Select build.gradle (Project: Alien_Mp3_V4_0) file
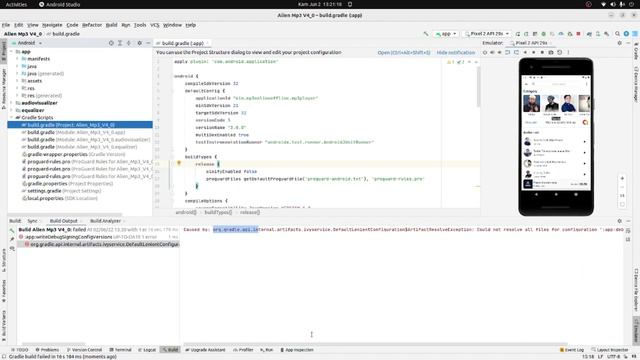640x360 pixels. tap(80, 125)
